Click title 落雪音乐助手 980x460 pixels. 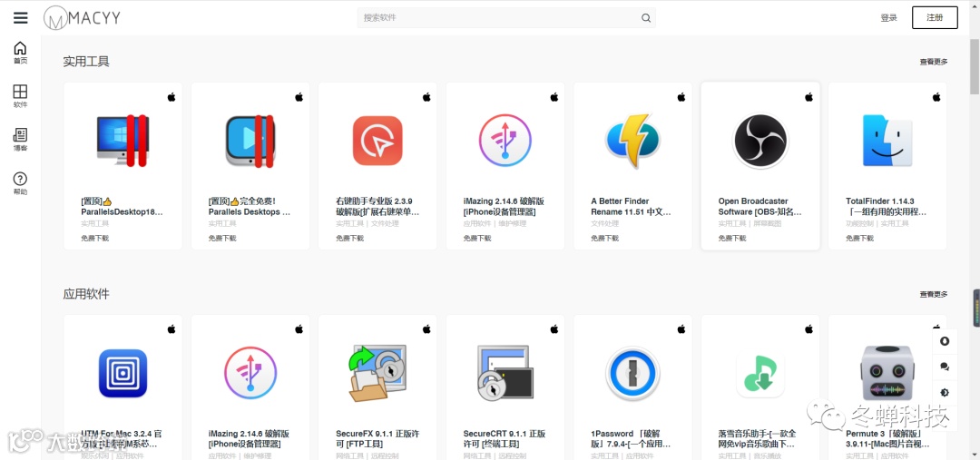coord(756,439)
